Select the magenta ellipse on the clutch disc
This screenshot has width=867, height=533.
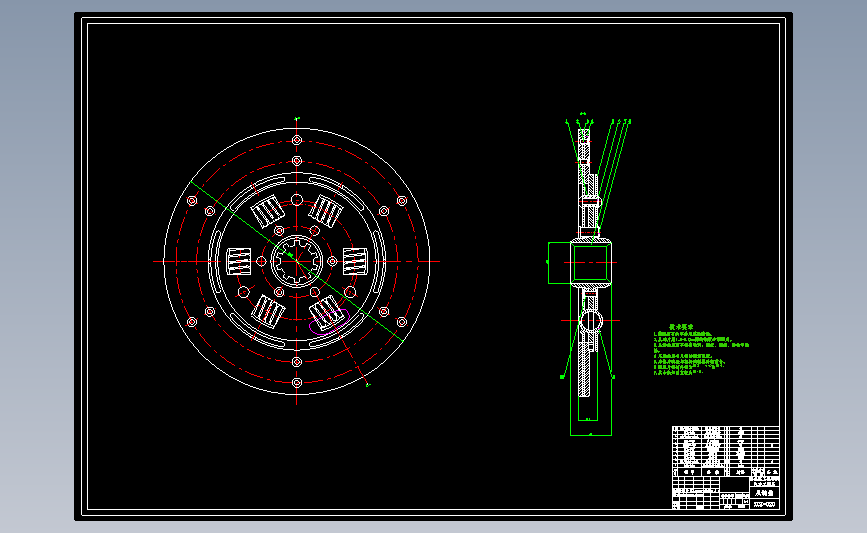pyautogui.click(x=329, y=322)
